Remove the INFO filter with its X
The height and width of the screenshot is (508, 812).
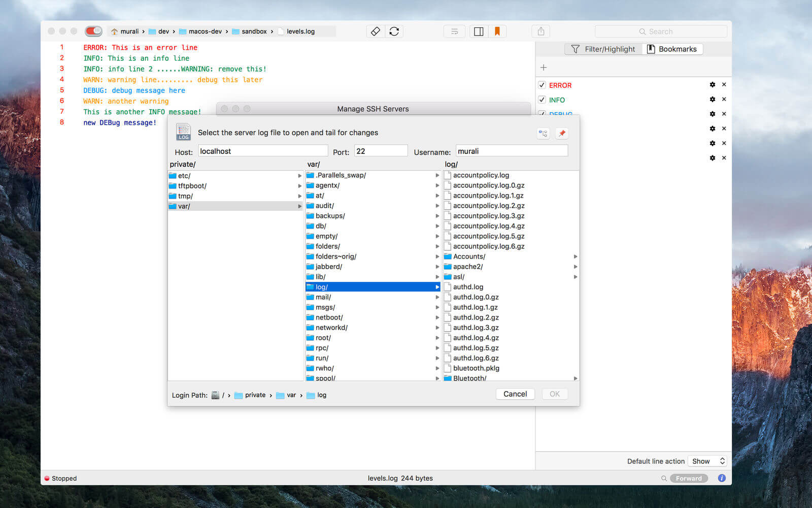point(724,100)
